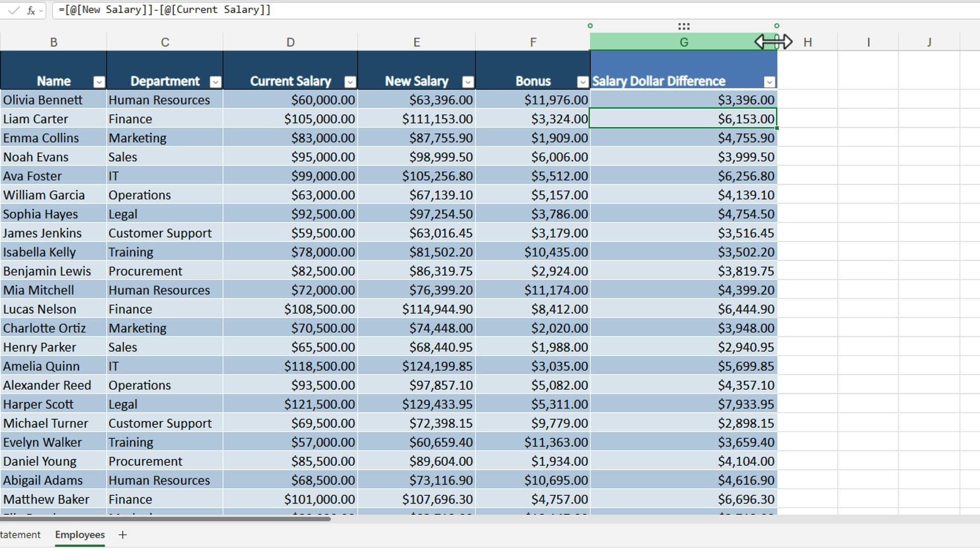Screen dimensions: 980x551
Task: Select column H header
Action: pos(808,42)
